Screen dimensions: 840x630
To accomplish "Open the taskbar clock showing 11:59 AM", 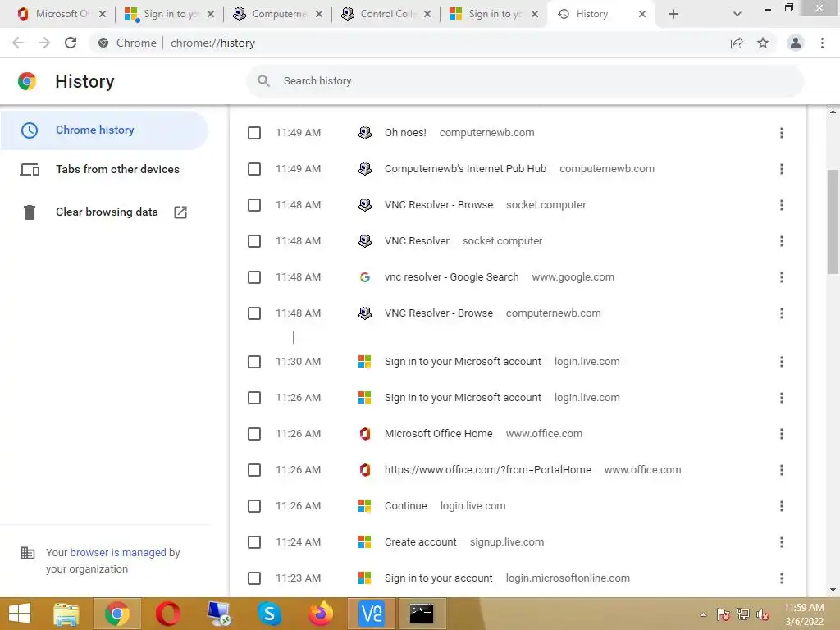I will tap(804, 614).
